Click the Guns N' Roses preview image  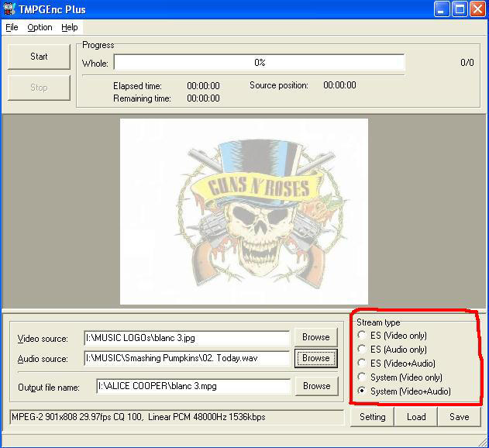point(244,211)
